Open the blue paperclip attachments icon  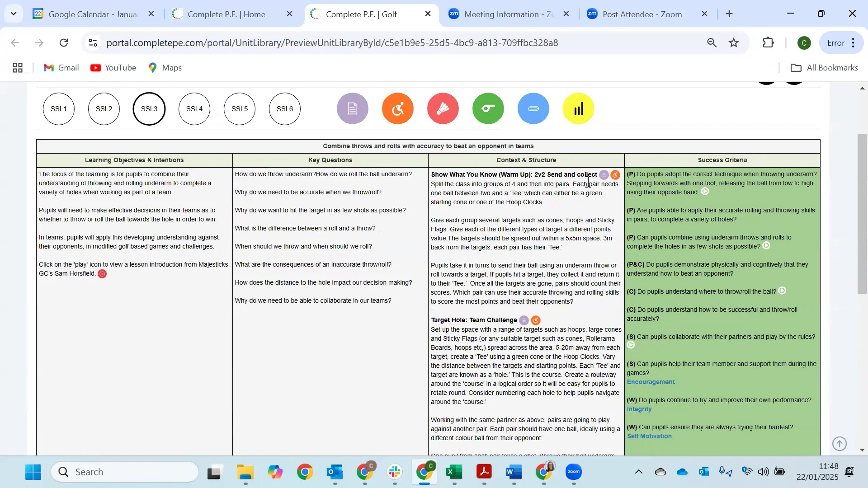pyautogui.click(x=533, y=108)
